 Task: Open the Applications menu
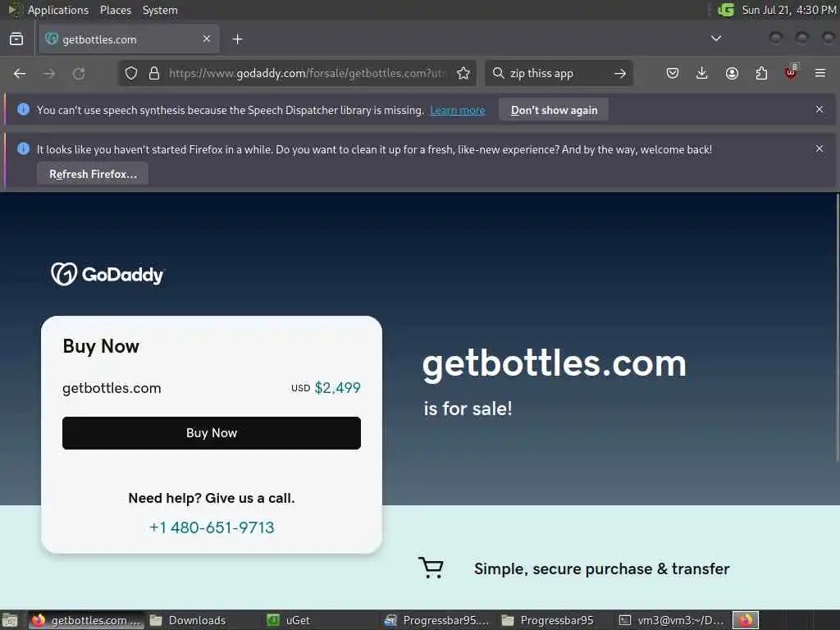tap(58, 10)
